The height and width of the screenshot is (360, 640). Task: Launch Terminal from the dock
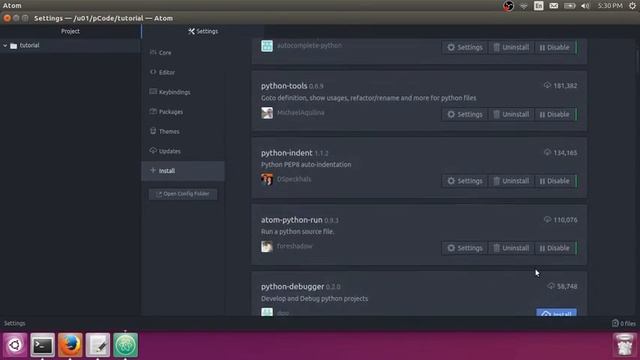[42, 345]
